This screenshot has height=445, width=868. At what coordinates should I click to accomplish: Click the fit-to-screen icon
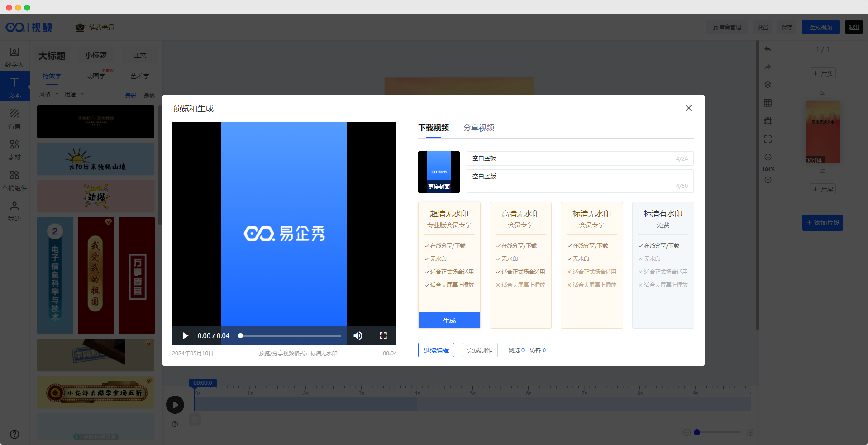click(768, 139)
